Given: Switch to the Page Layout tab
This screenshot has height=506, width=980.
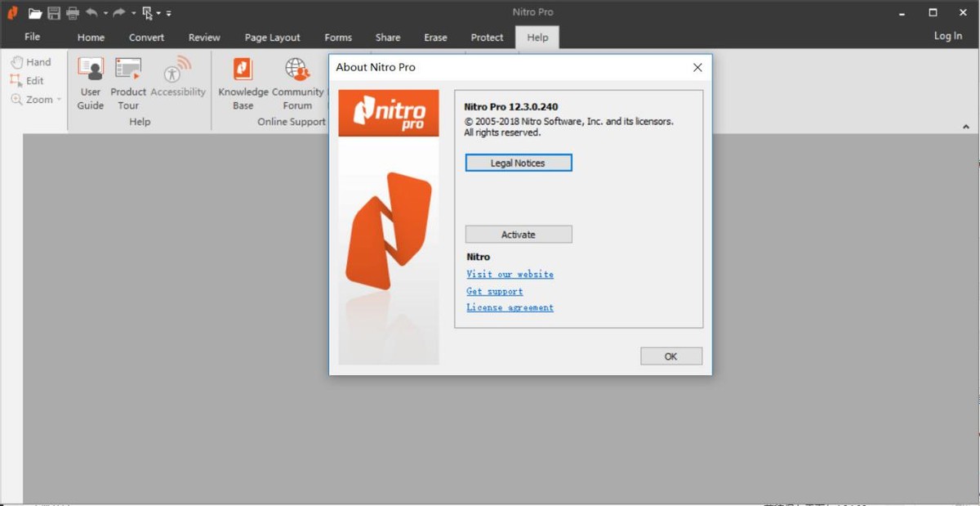Looking at the screenshot, I should coord(272,38).
